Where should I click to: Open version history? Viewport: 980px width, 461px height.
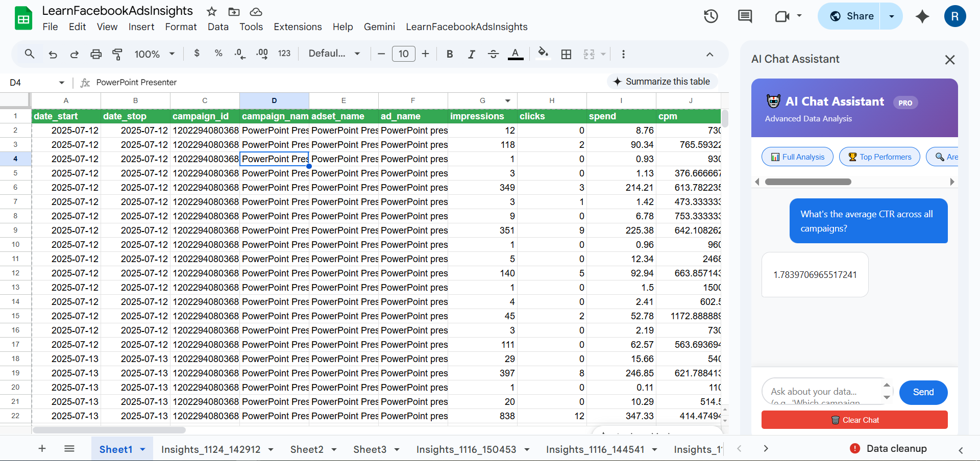(x=710, y=16)
